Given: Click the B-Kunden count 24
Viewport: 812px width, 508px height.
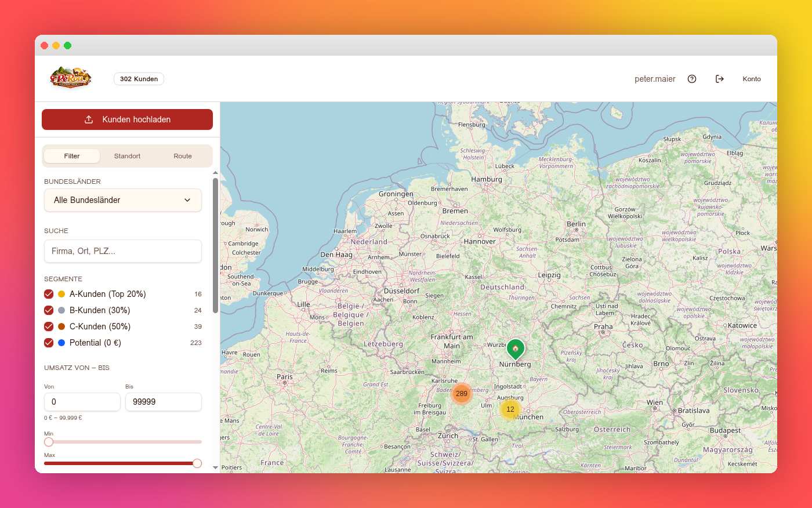Looking at the screenshot, I should (198, 310).
